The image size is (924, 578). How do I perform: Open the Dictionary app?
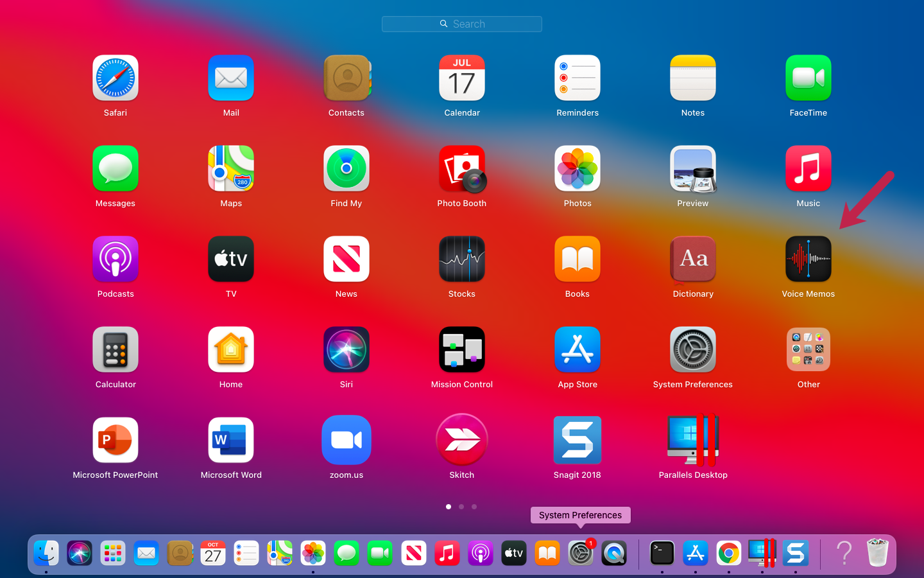point(692,259)
